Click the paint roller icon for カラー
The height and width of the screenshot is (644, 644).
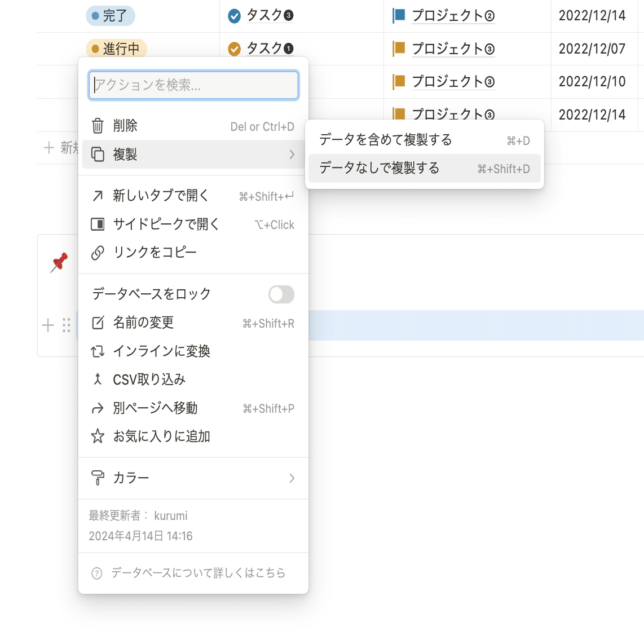98,478
